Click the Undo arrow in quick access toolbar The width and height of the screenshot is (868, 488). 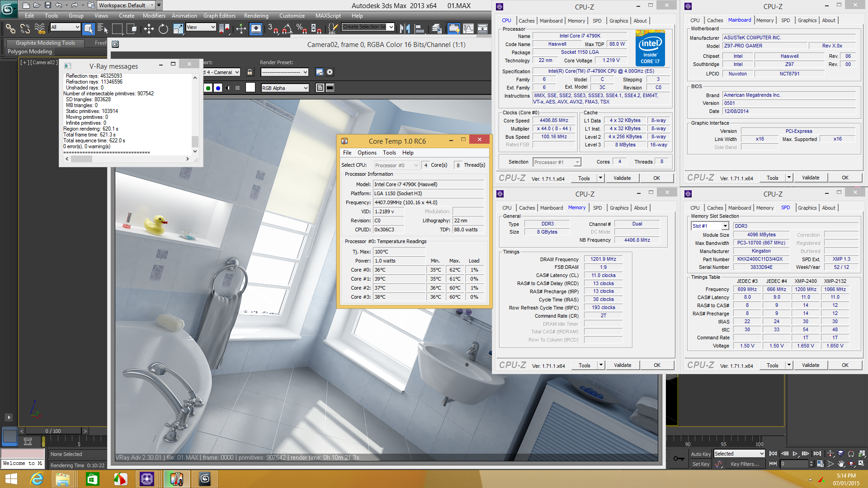[x=59, y=5]
